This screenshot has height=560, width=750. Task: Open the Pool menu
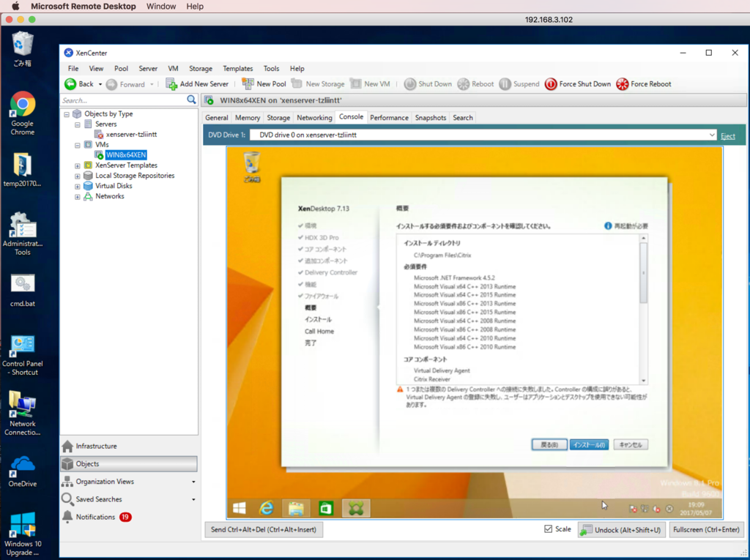(x=121, y=68)
